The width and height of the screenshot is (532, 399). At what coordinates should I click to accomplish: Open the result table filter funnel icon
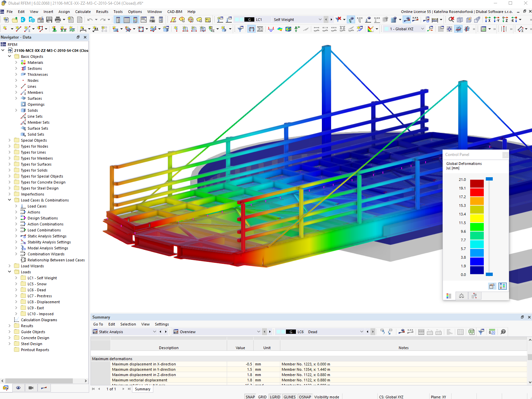click(x=481, y=332)
